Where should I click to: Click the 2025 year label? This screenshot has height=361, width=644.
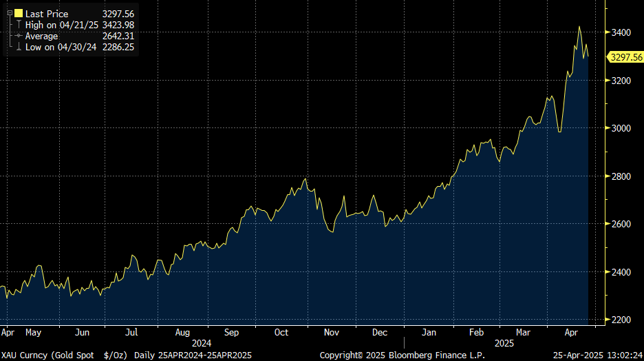(x=505, y=343)
